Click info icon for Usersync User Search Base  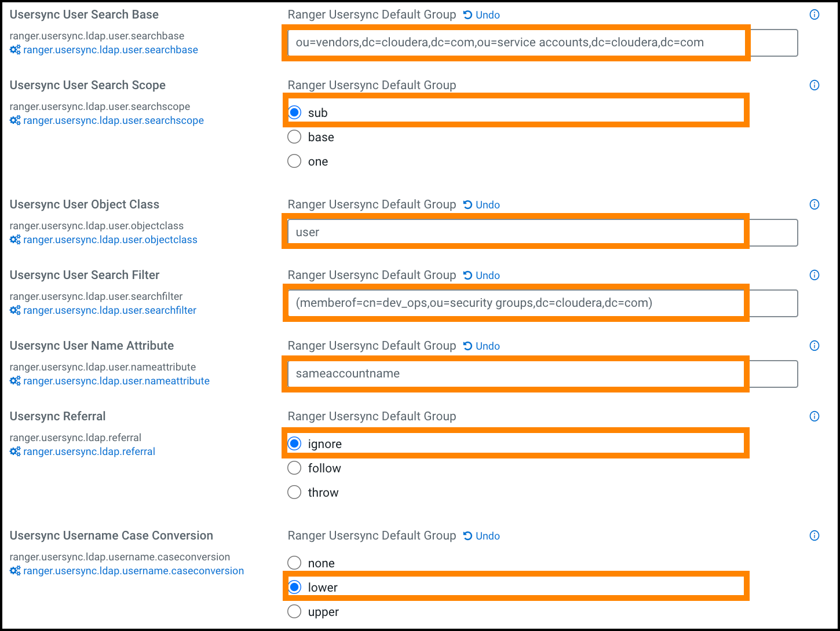(814, 15)
